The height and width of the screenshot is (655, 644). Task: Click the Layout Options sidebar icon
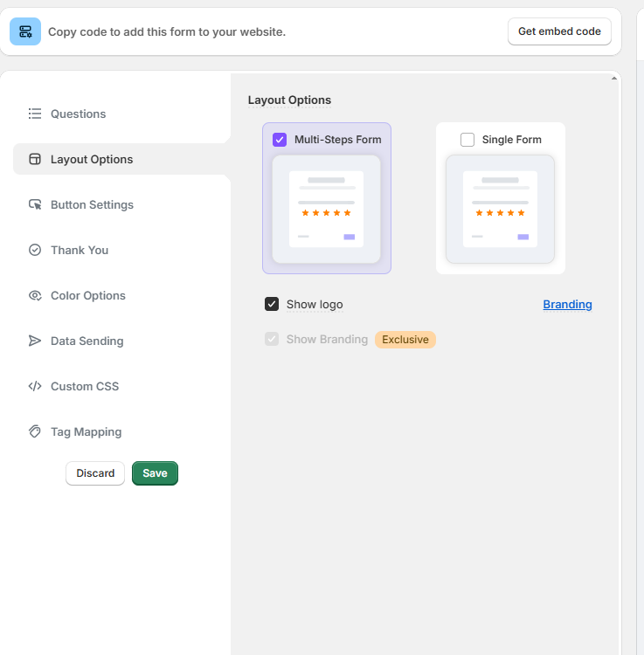tap(35, 159)
